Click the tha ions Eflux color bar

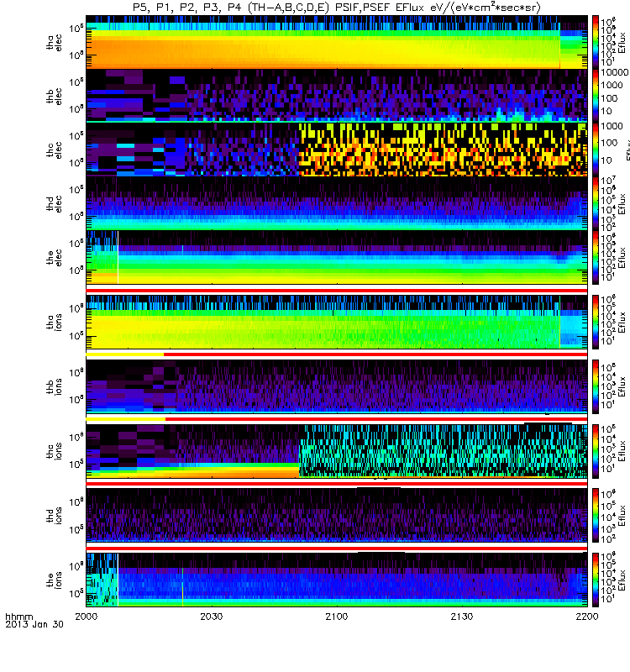[x=596, y=322]
